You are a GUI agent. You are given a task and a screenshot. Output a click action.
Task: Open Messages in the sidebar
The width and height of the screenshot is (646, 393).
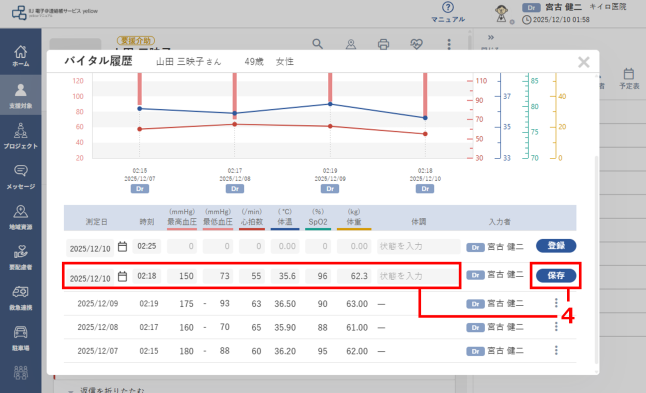tap(21, 177)
